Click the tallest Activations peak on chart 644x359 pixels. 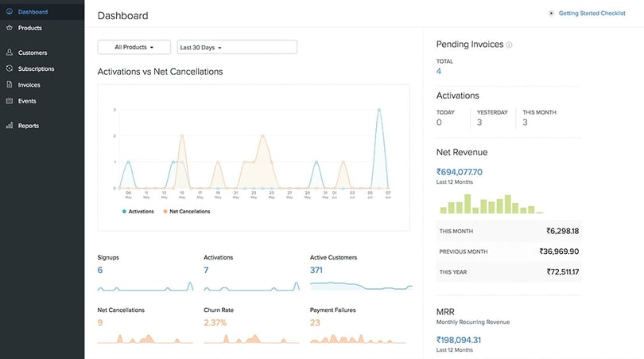(x=379, y=110)
